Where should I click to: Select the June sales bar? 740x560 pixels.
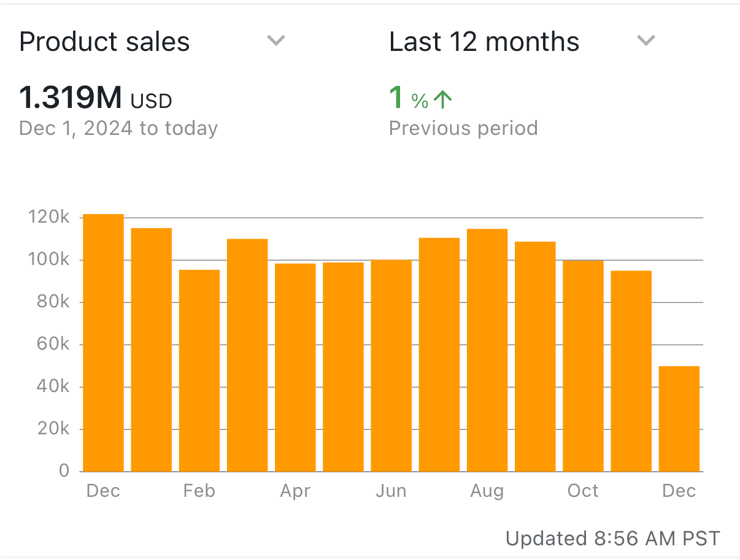pyautogui.click(x=391, y=365)
